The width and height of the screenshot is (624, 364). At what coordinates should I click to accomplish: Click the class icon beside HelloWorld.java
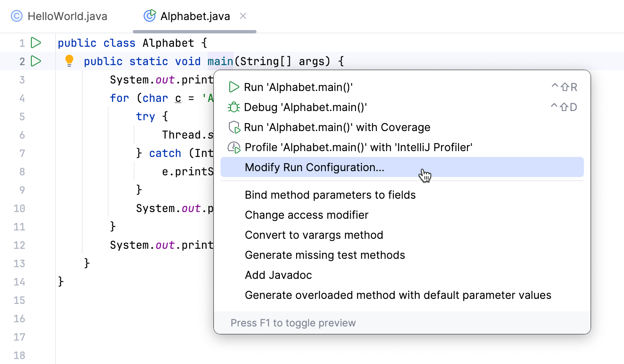coord(16,16)
